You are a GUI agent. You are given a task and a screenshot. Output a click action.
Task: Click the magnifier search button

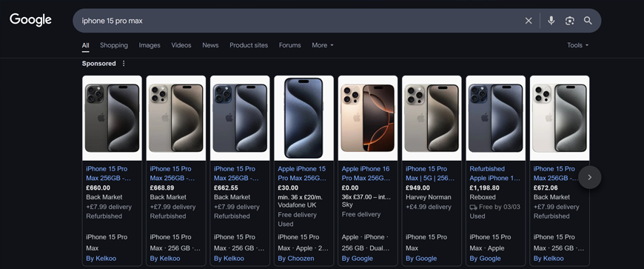588,21
